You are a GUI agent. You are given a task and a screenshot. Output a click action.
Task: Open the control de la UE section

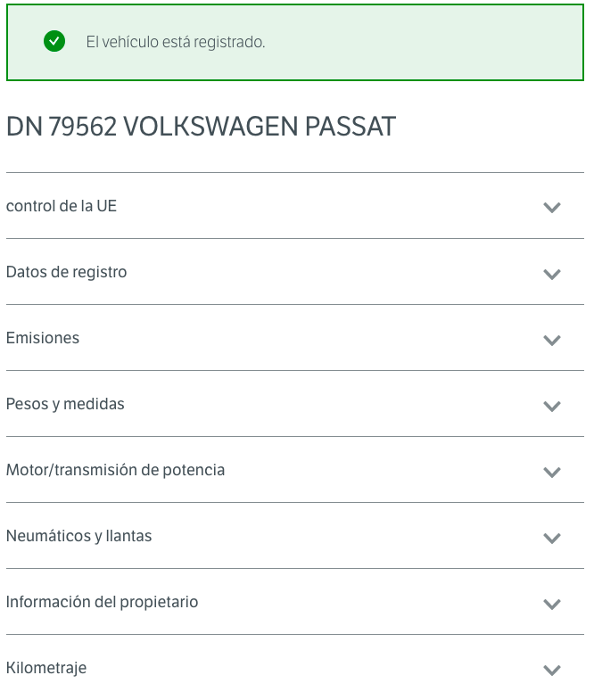click(294, 206)
